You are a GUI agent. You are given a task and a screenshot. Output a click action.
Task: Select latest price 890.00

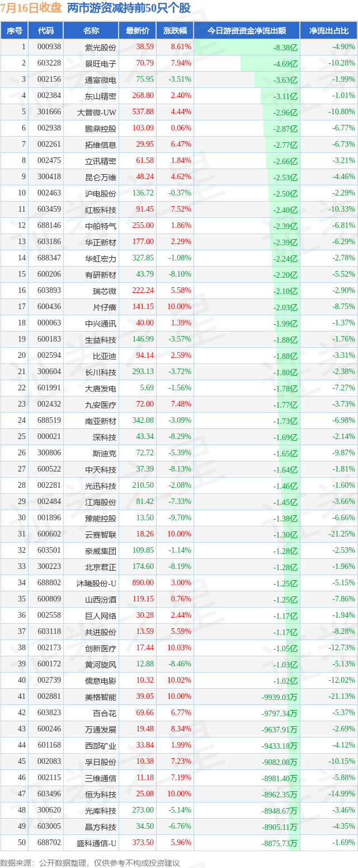(x=143, y=583)
